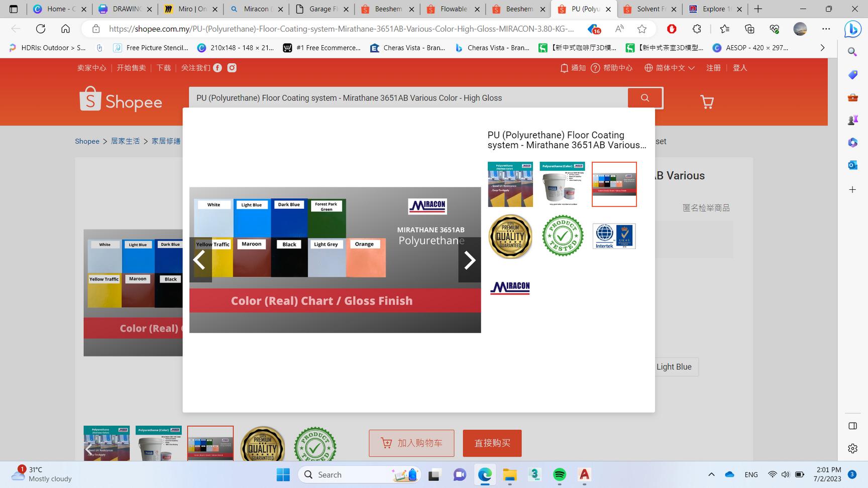Viewport: 868px width, 488px height.
Task: Click the Shopee search input field
Action: pos(408,98)
